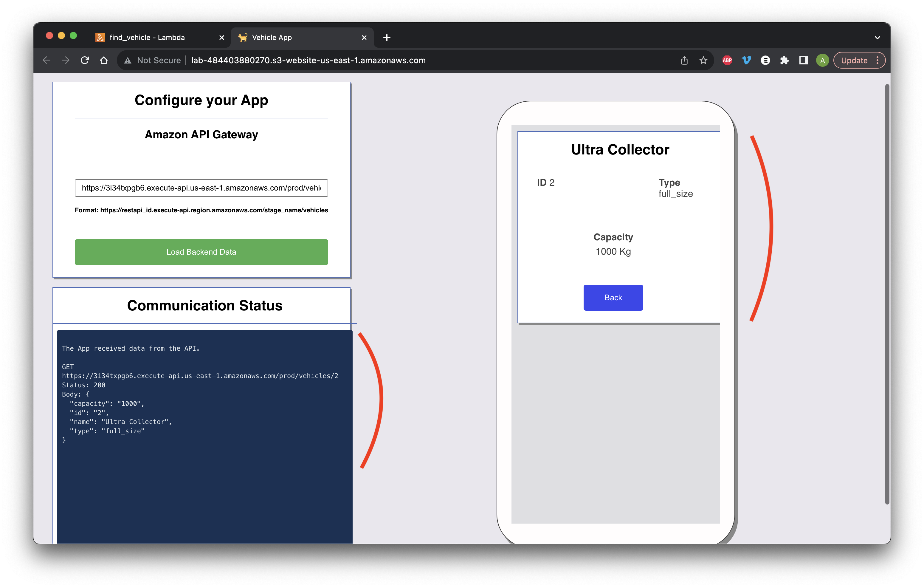Click the 'full_size' type value
The width and height of the screenshot is (924, 588).
676,194
